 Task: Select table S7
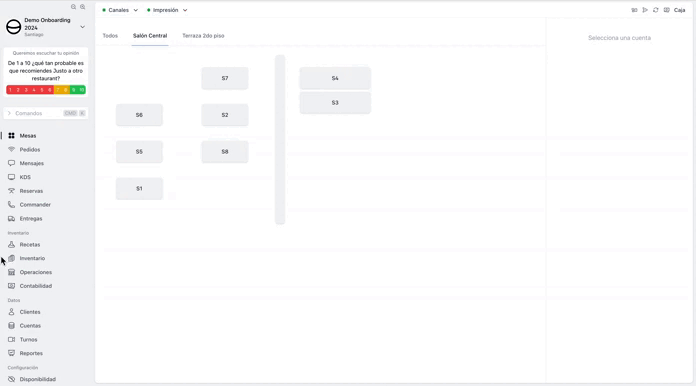[x=225, y=79]
